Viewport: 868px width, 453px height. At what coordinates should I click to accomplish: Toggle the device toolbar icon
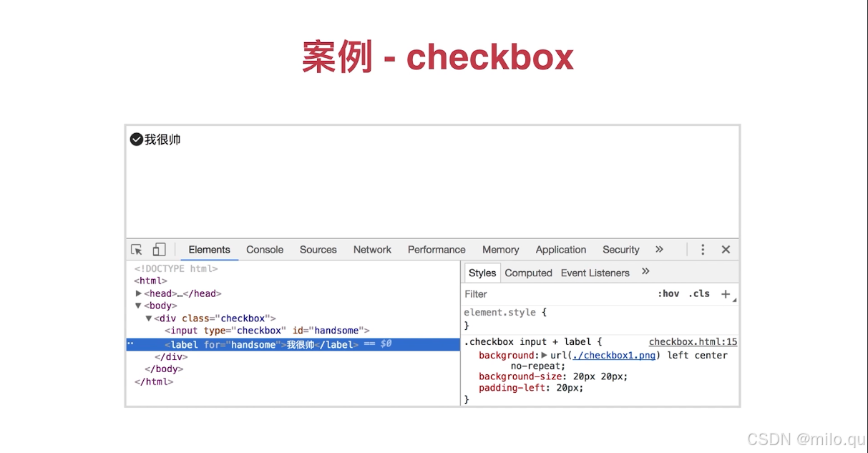pos(159,250)
